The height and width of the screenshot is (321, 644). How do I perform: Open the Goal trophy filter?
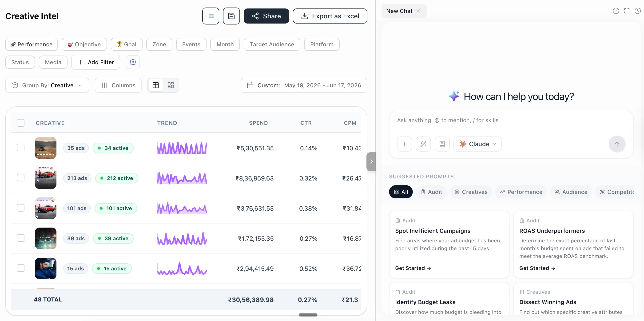127,44
